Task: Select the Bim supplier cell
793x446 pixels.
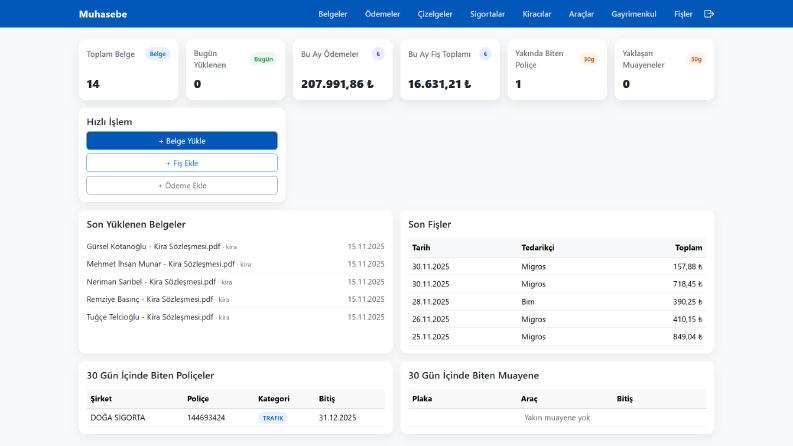Action: (x=527, y=302)
